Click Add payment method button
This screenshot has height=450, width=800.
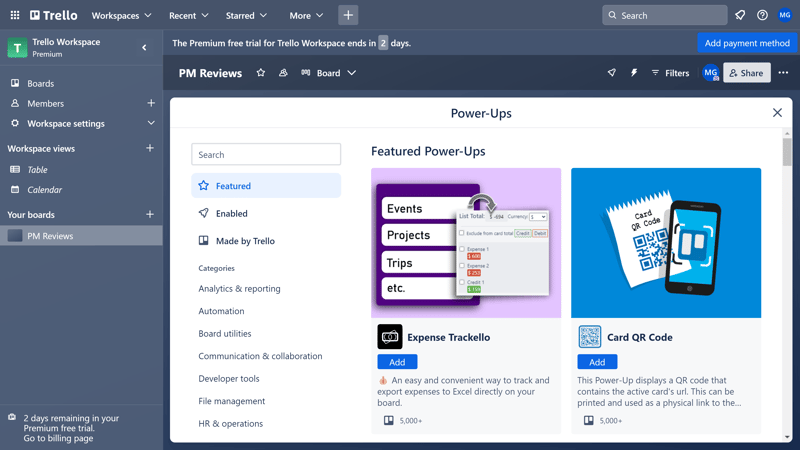tap(747, 43)
